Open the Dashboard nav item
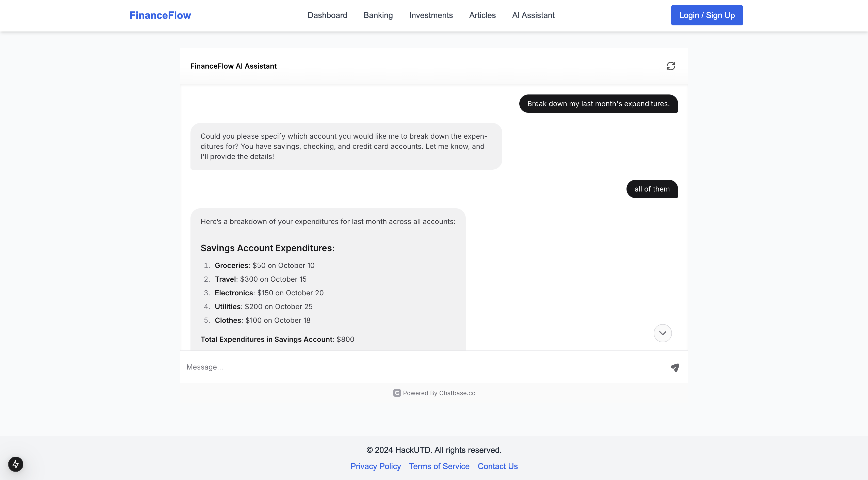Image resolution: width=868 pixels, height=480 pixels. click(x=327, y=15)
